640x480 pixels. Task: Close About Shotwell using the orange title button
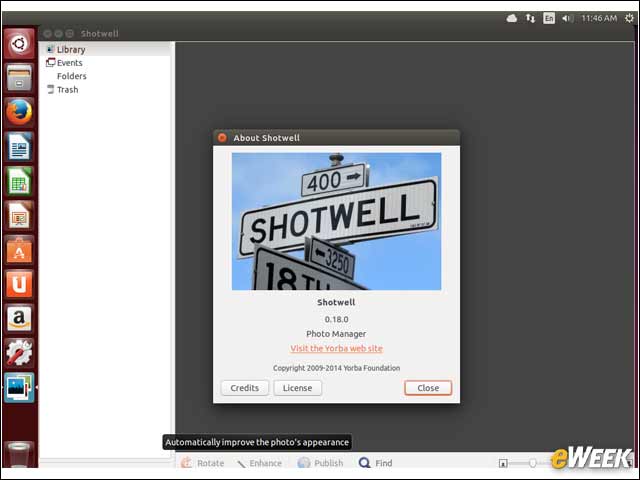click(222, 138)
